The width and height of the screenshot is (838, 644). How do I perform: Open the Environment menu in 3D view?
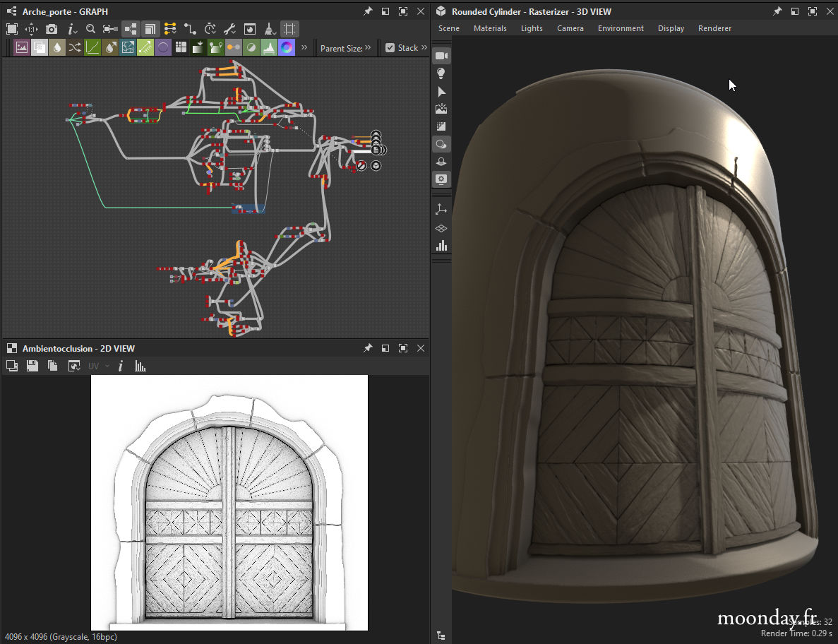(x=621, y=28)
